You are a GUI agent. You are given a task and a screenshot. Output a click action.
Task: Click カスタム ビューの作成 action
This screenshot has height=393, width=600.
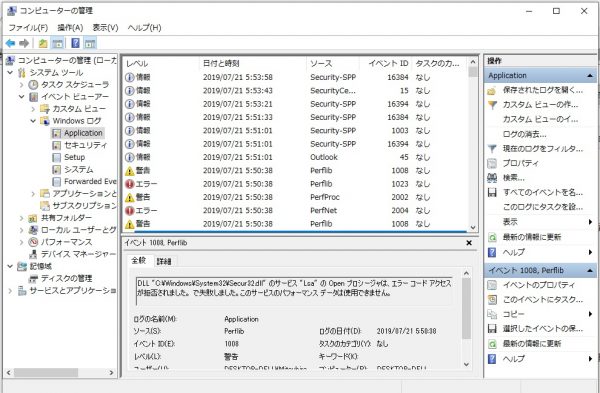point(540,105)
